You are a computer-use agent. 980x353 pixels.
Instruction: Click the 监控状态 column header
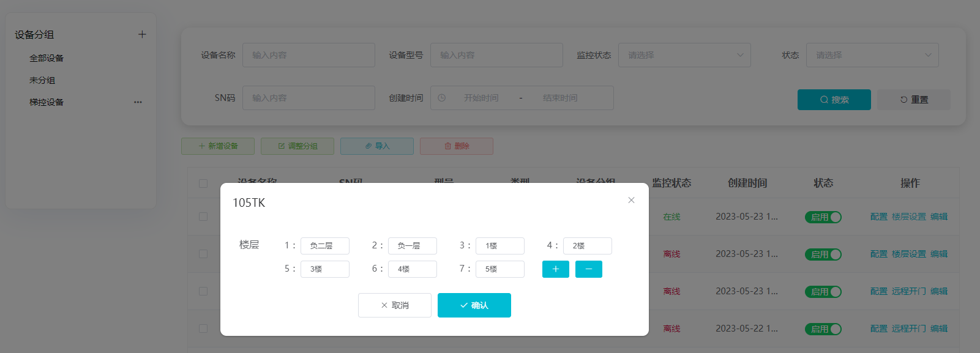(671, 183)
